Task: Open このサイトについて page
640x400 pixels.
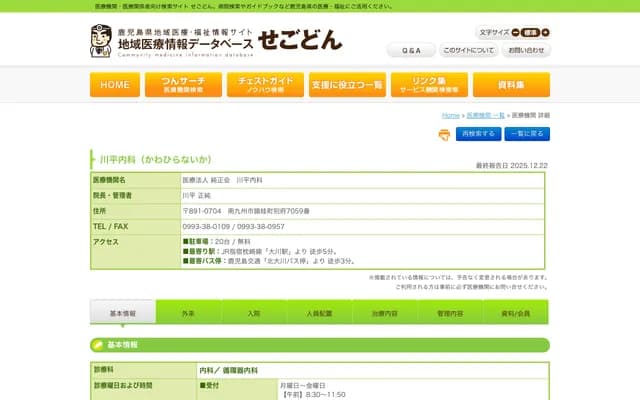Action: [x=468, y=50]
